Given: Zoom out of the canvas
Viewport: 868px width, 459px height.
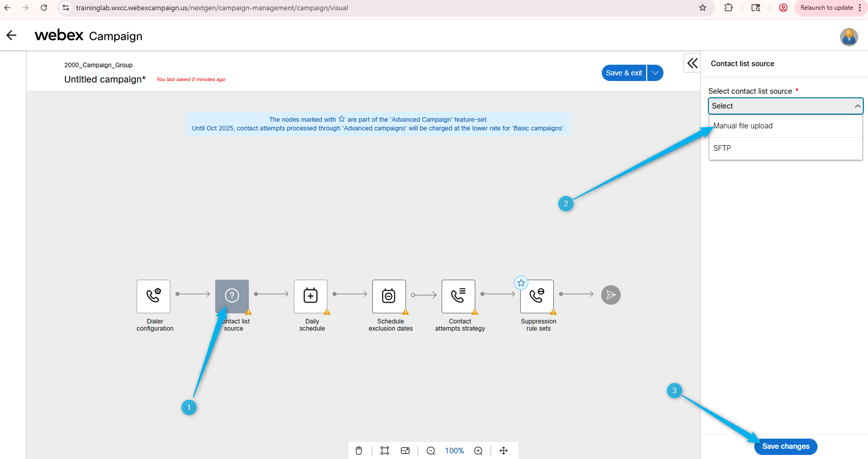Looking at the screenshot, I should (x=431, y=451).
